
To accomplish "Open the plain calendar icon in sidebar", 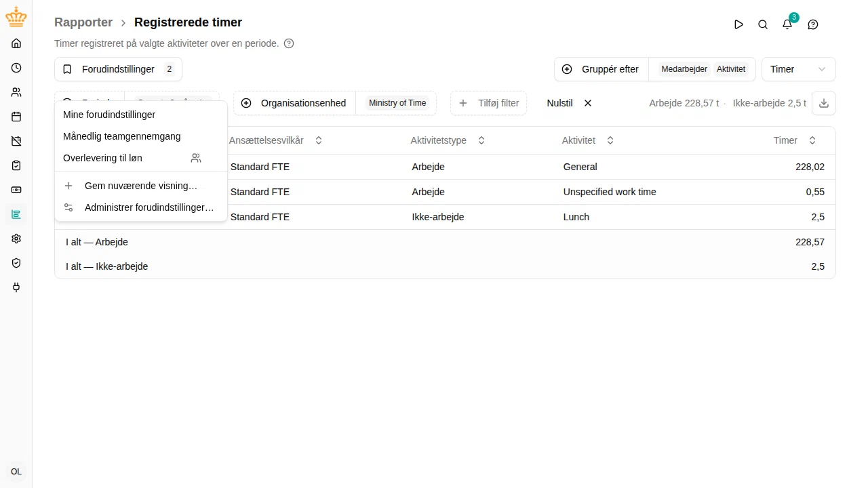I will 16,117.
